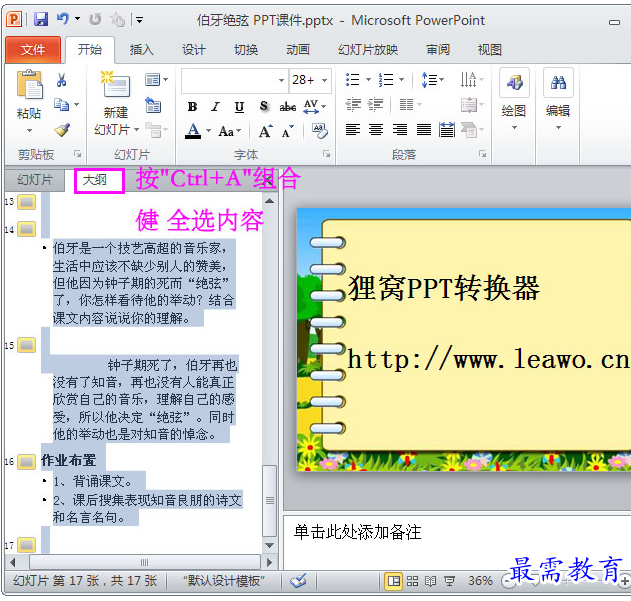Toggle italic formatting

click(216, 107)
